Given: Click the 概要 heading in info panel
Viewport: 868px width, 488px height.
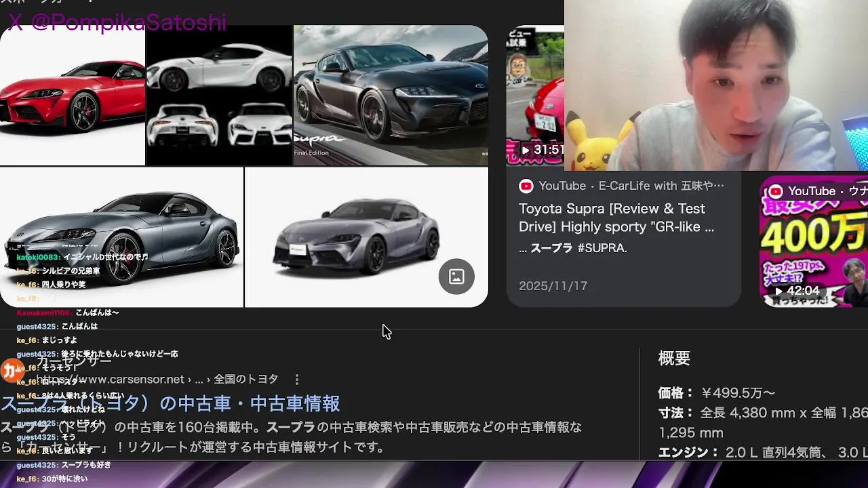Looking at the screenshot, I should (674, 359).
